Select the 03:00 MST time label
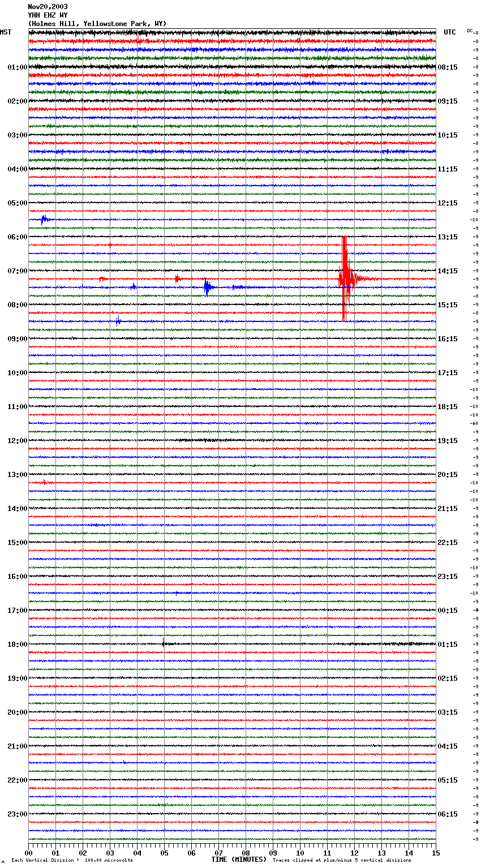This screenshot has height=868, width=481. (18, 135)
